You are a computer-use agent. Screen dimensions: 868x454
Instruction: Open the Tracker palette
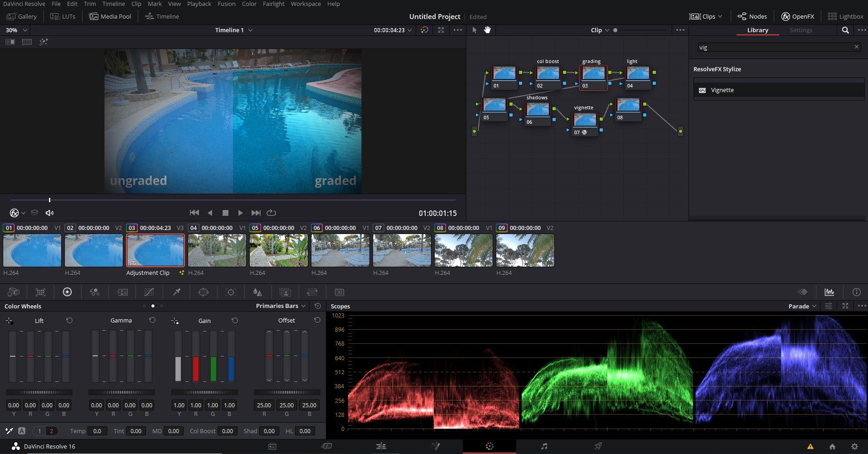click(231, 292)
